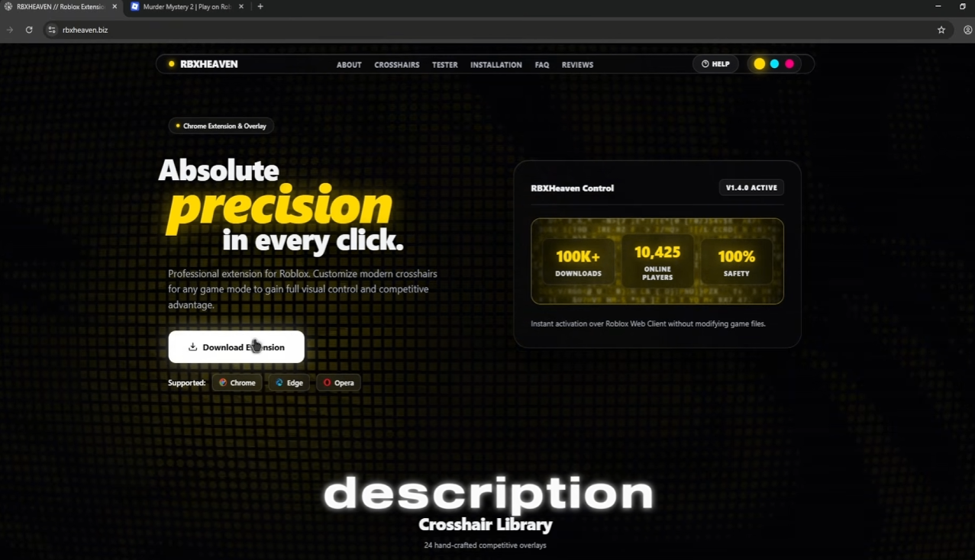This screenshot has width=975, height=560.
Task: Select the yellow theme color dot
Action: [x=760, y=64]
